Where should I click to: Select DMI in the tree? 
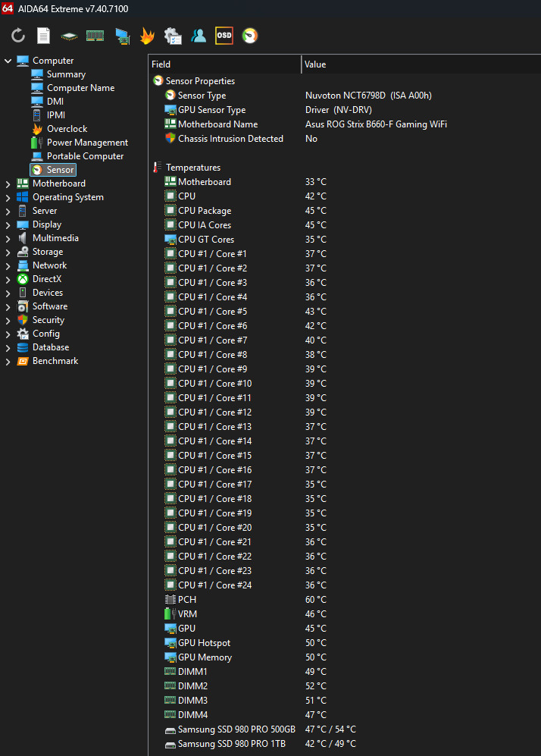(55, 102)
